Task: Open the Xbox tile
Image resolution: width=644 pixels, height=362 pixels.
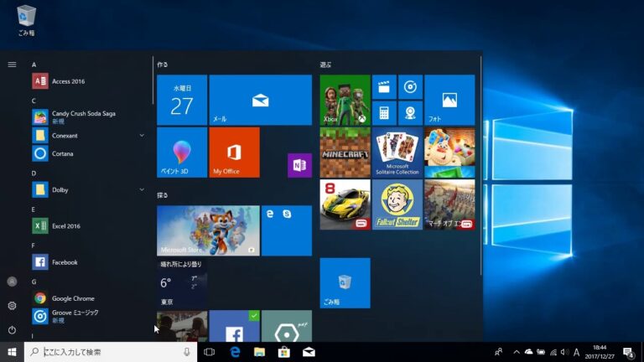Action: click(x=345, y=101)
